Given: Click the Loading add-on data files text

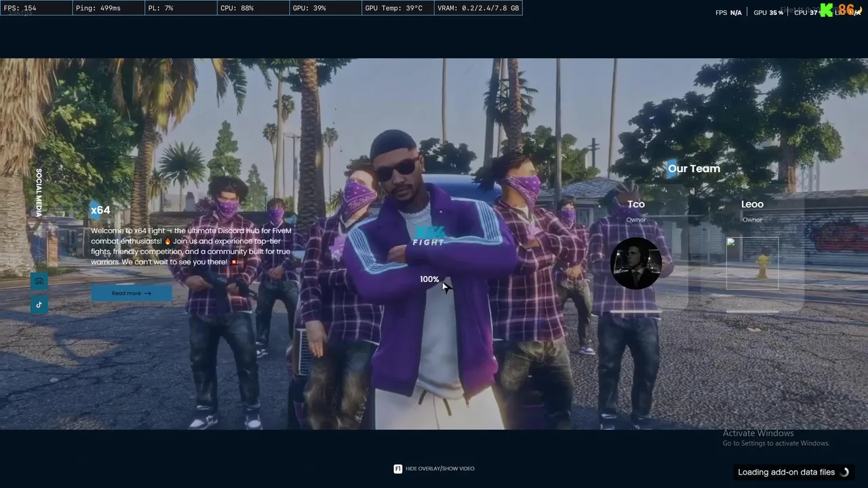Looking at the screenshot, I should click(786, 472).
